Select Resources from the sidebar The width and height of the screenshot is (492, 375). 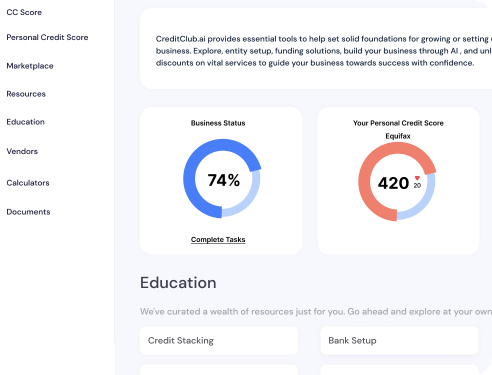click(26, 94)
